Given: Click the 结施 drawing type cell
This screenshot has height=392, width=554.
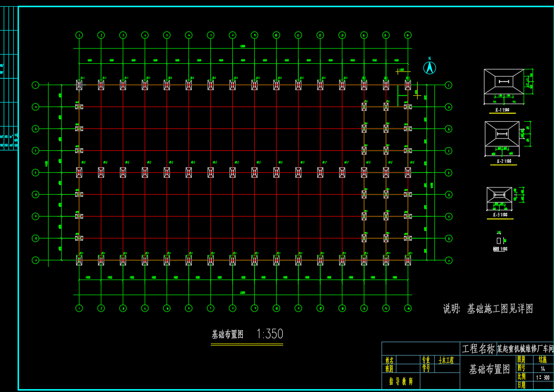Looking at the screenshot, I should point(542,360).
